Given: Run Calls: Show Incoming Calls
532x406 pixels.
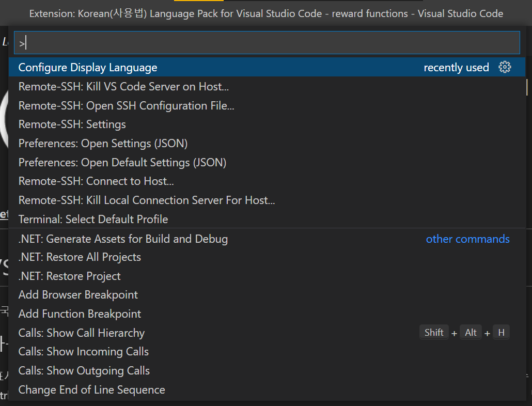Looking at the screenshot, I should pos(267,352).
